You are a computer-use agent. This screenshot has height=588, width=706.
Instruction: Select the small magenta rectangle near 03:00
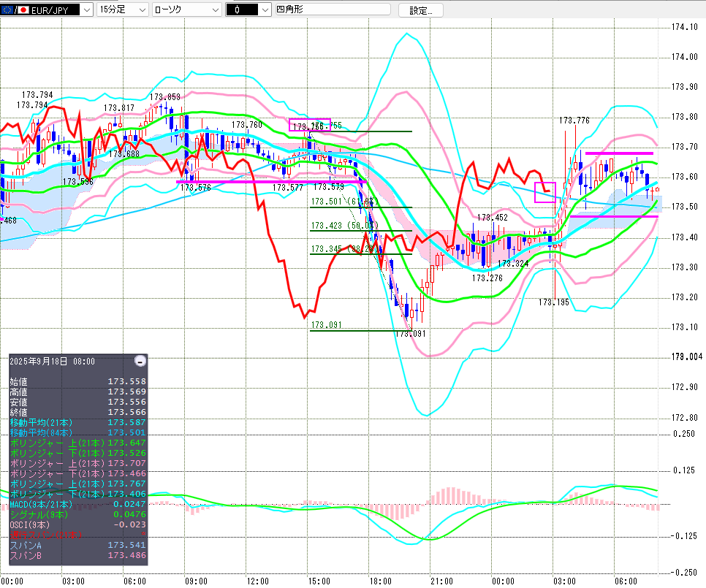(545, 192)
